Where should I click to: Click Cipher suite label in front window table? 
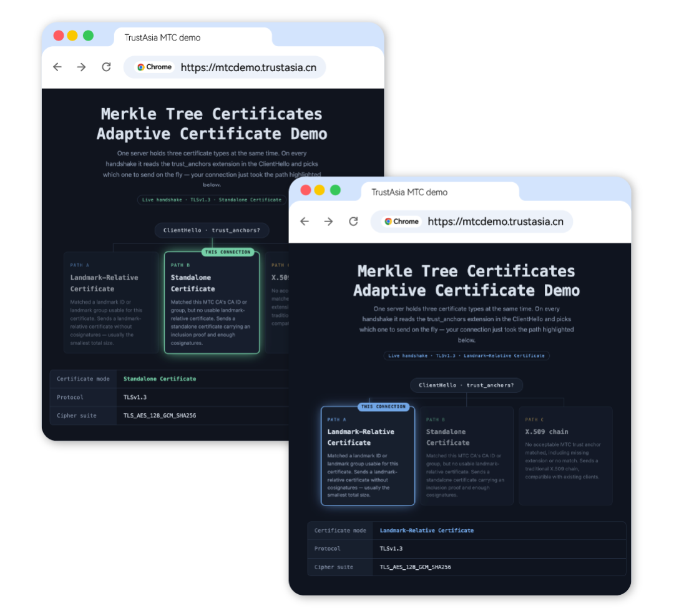333,567
